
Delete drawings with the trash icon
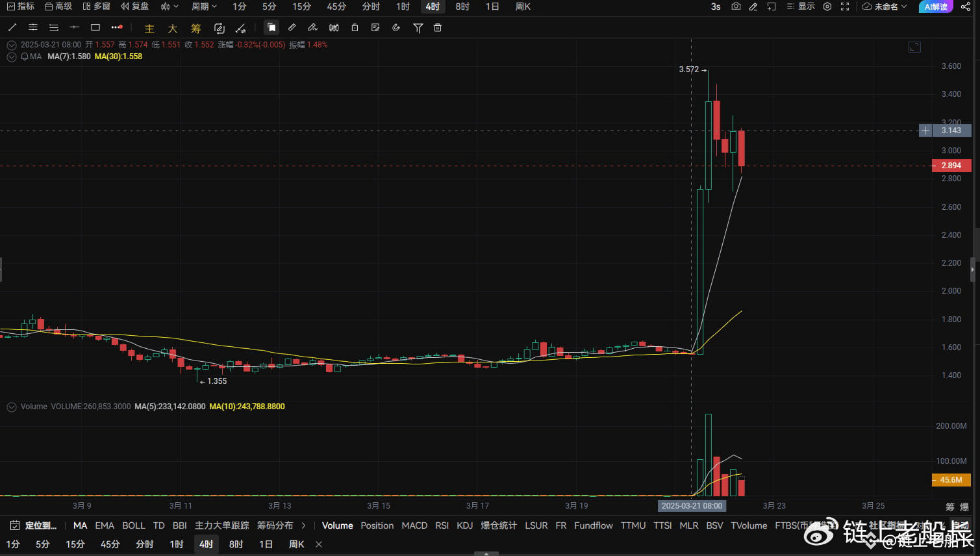[x=438, y=28]
